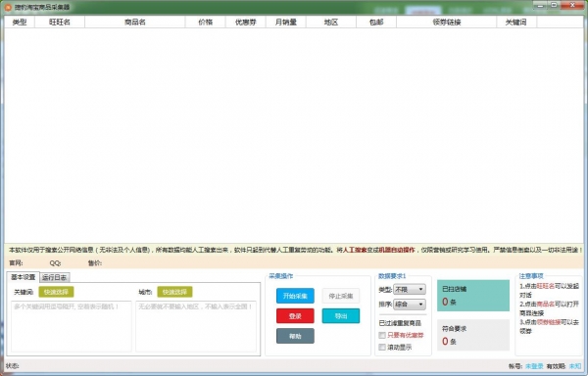Sort by the 商品名 column header
This screenshot has width=588, height=376.
pyautogui.click(x=135, y=23)
